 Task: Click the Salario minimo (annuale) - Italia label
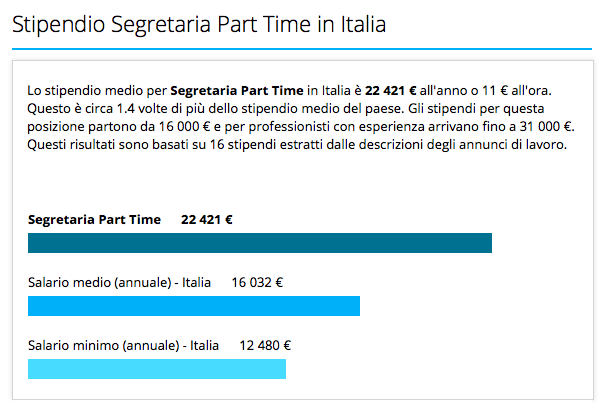(123, 346)
